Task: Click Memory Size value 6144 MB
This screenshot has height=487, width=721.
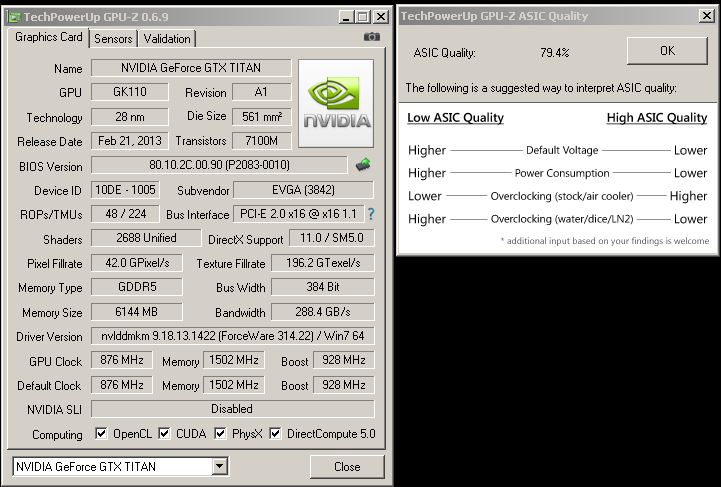Action: (137, 311)
